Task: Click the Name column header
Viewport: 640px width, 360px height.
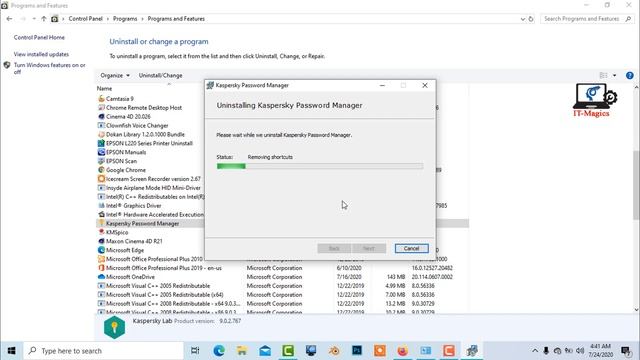Action: click(104, 89)
